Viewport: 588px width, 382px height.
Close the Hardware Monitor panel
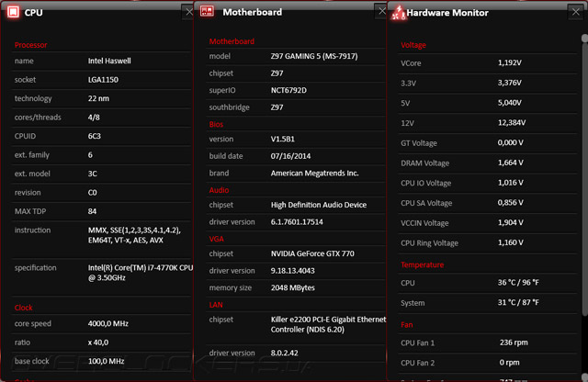576,12
